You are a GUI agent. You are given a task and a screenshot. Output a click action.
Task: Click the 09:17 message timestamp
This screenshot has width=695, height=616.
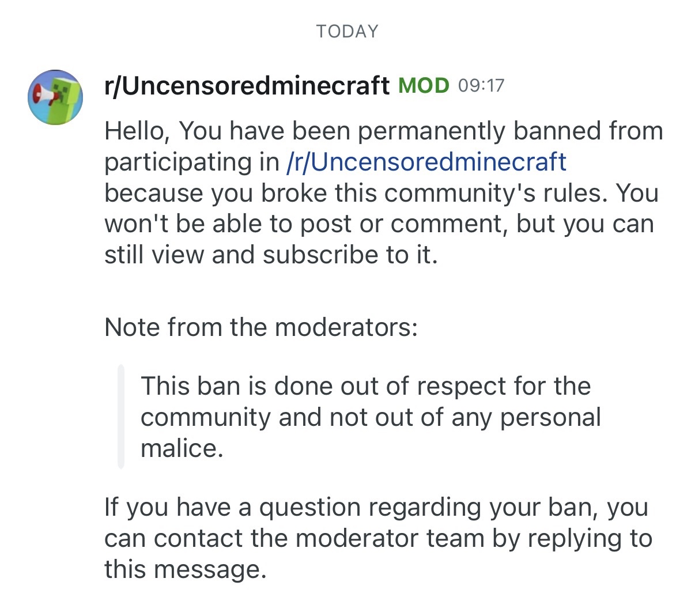[481, 86]
